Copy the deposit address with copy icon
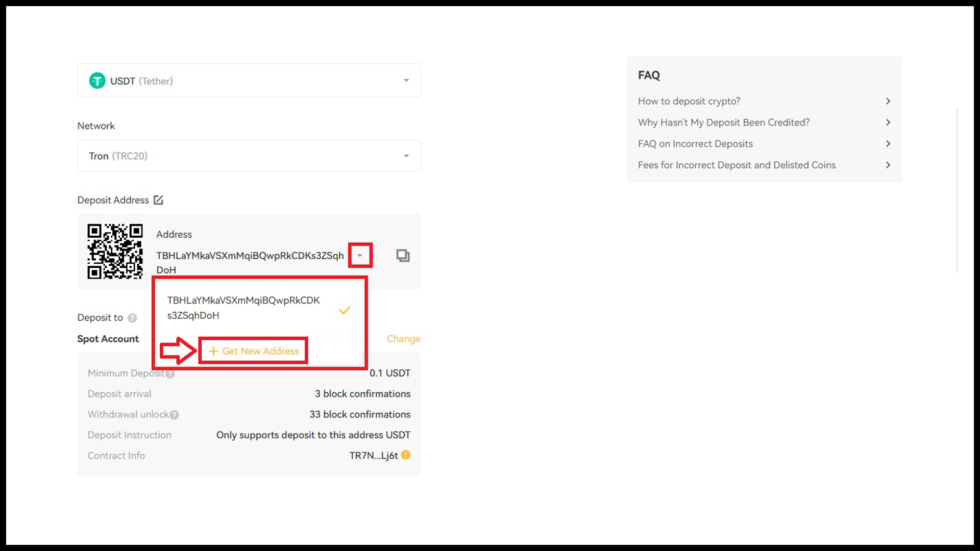Viewport: 980px width, 551px height. [x=403, y=255]
